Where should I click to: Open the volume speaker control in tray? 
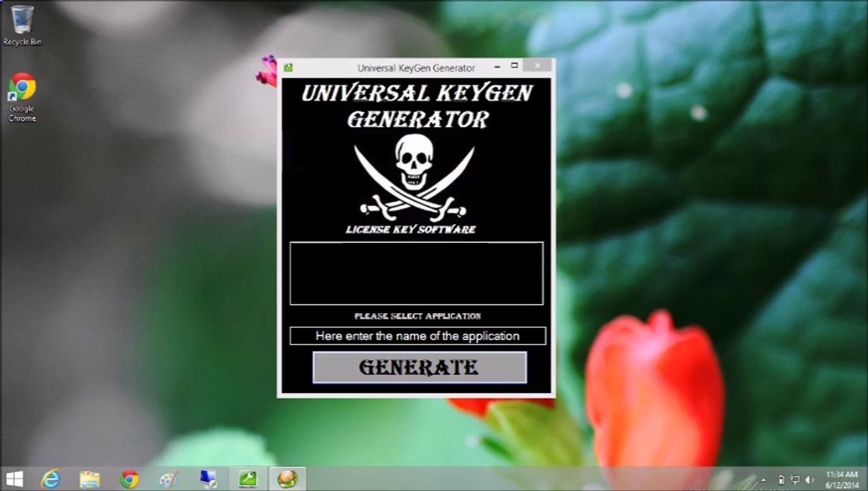pyautogui.click(x=810, y=480)
